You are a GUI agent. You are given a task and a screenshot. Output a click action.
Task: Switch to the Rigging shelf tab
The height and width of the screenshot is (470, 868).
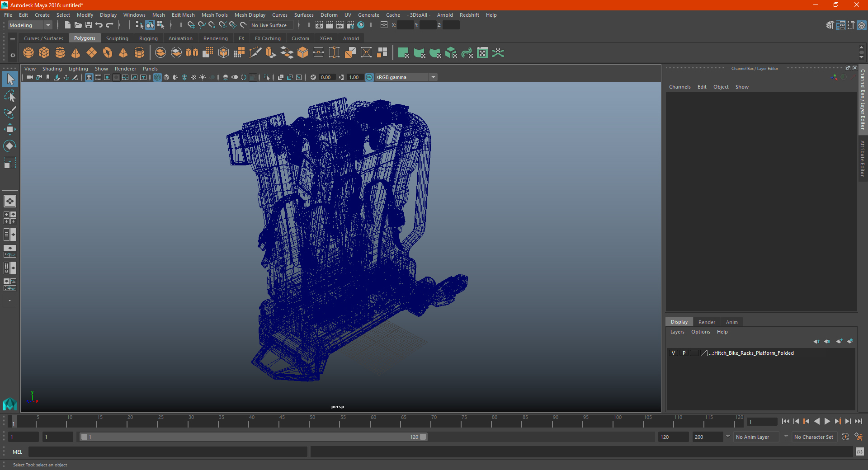(148, 38)
